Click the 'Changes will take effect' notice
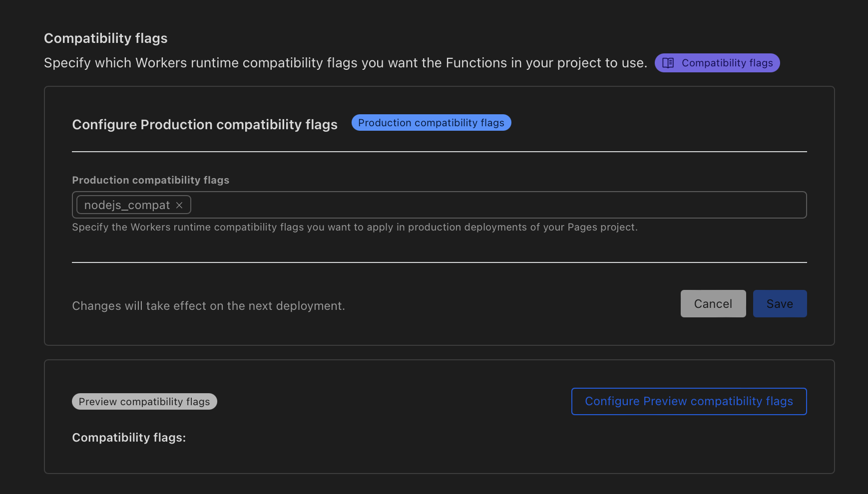 point(208,306)
